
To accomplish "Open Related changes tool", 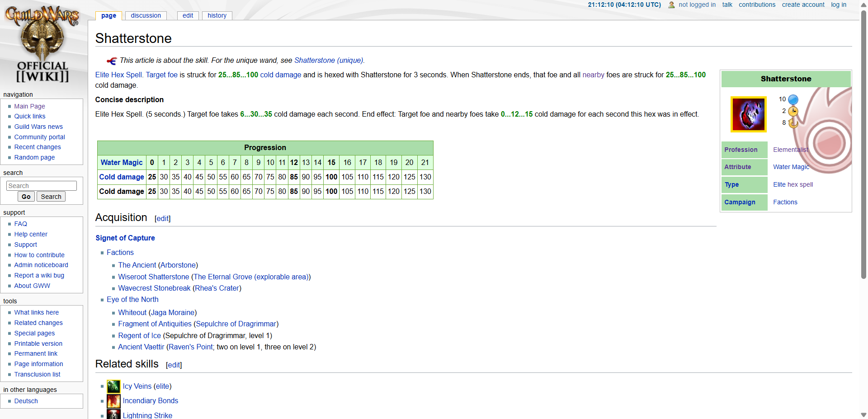I will 38,323.
